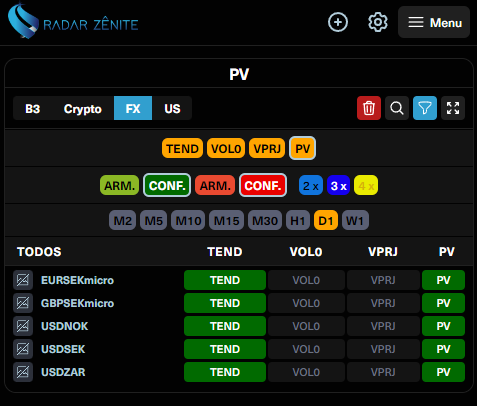Viewport: 477px width, 406px height.
Task: Select the FX tab
Action: [x=133, y=108]
